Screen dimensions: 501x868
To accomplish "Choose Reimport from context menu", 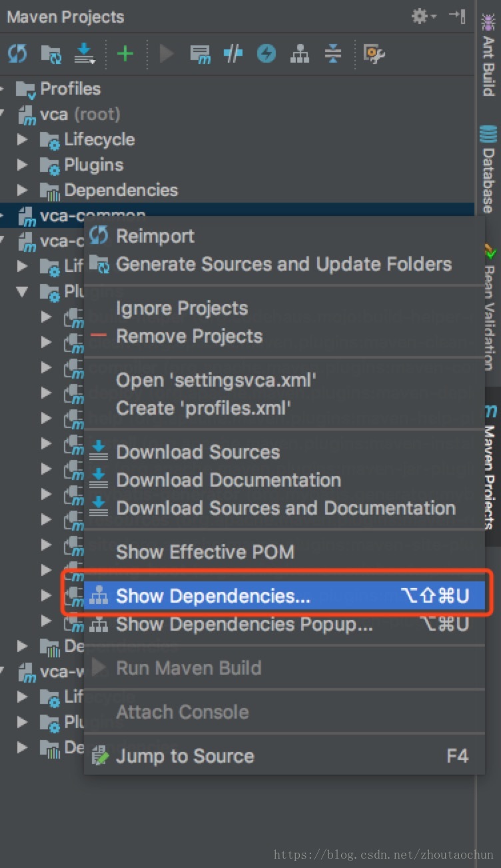I will [284, 236].
